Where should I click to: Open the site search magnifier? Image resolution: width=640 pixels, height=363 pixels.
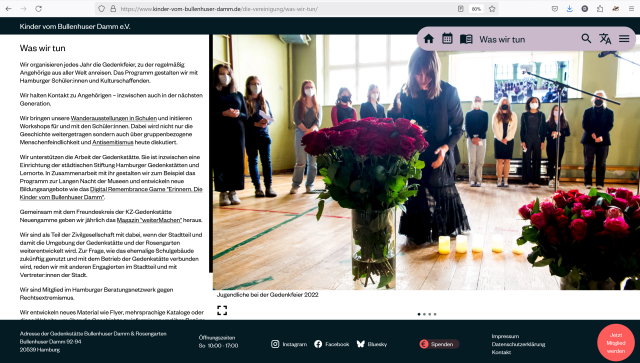tap(586, 38)
